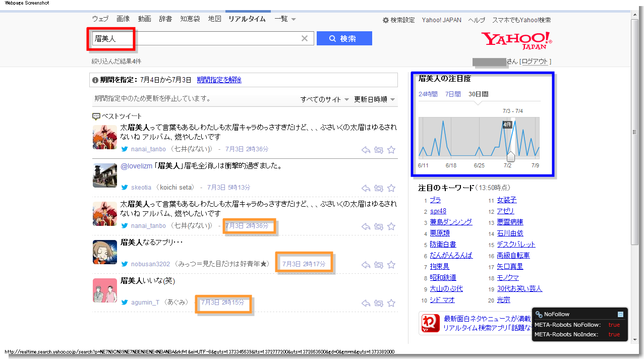Open the ウェブ search tab
The width and height of the screenshot is (644, 359).
click(100, 19)
